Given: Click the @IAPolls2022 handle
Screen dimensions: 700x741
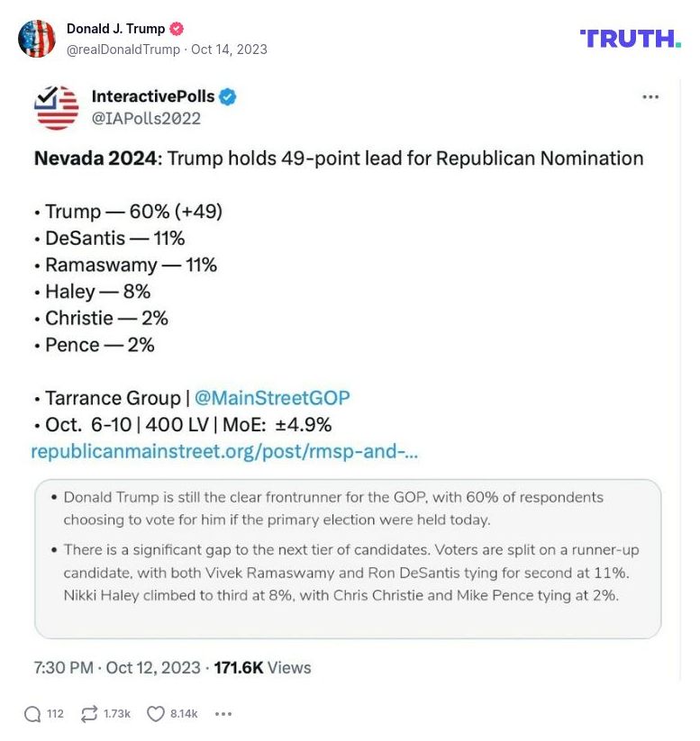Looking at the screenshot, I should coord(146,118).
